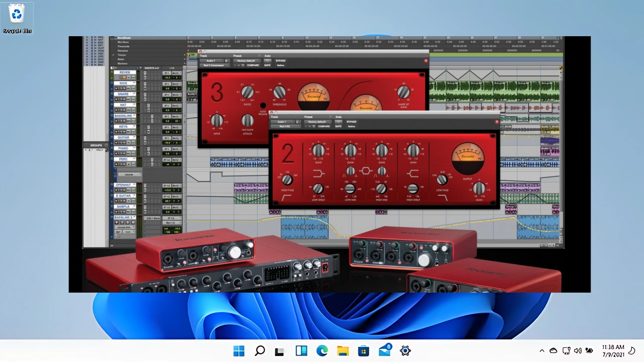
Task: Click SAFE in the Red 2 EQ window
Action: (x=338, y=126)
